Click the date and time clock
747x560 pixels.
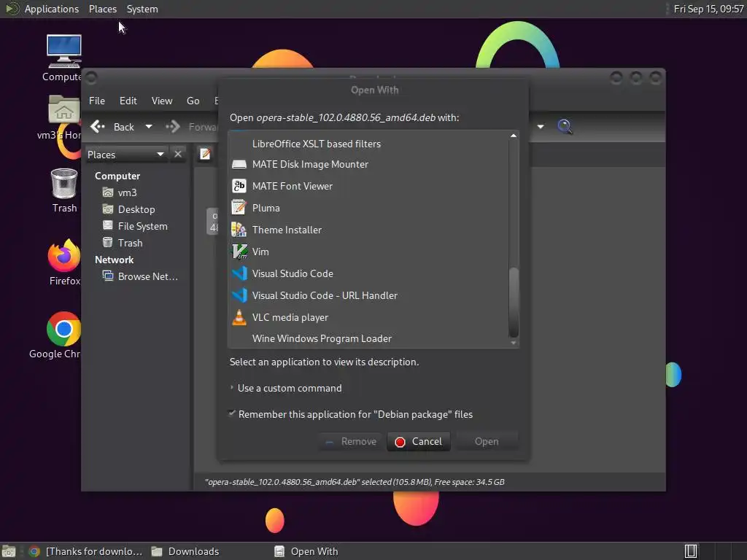tap(708, 9)
